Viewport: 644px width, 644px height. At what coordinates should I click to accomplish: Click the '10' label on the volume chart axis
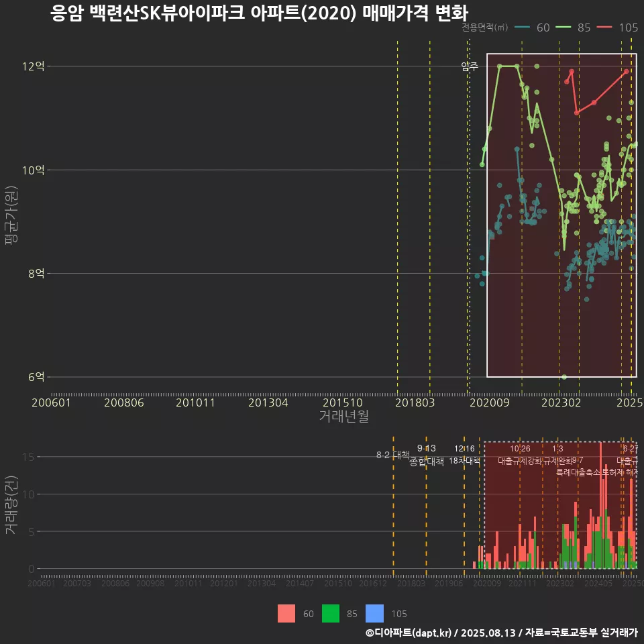click(x=28, y=494)
